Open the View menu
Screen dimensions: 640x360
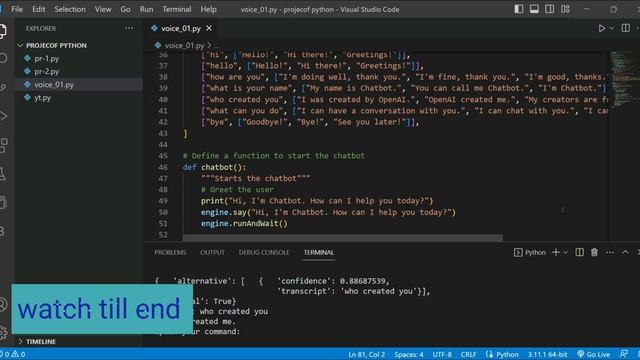(x=103, y=9)
